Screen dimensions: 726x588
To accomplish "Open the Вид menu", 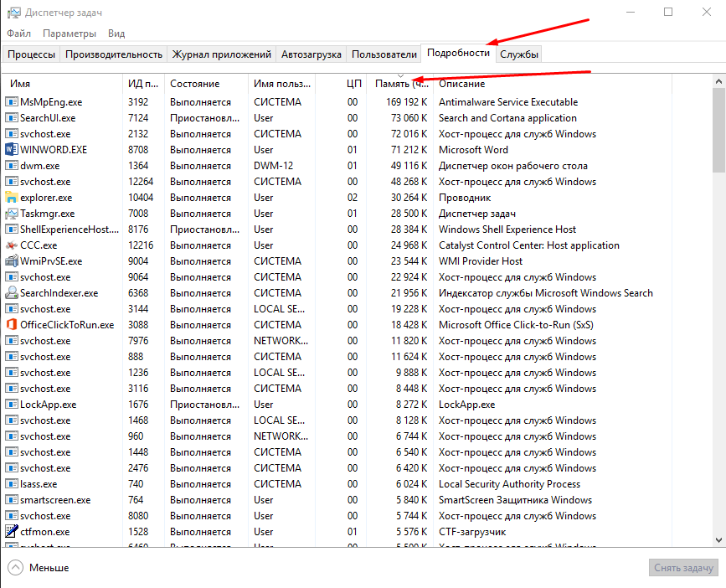I will (116, 34).
